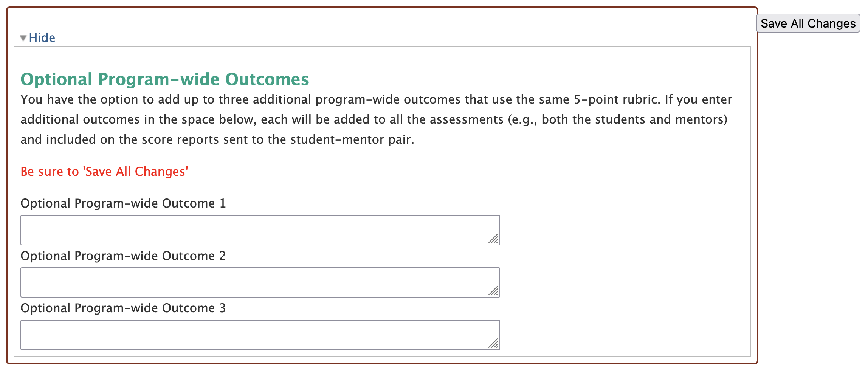Click the "Optional Program-wide Outcome 2" label

coord(123,256)
